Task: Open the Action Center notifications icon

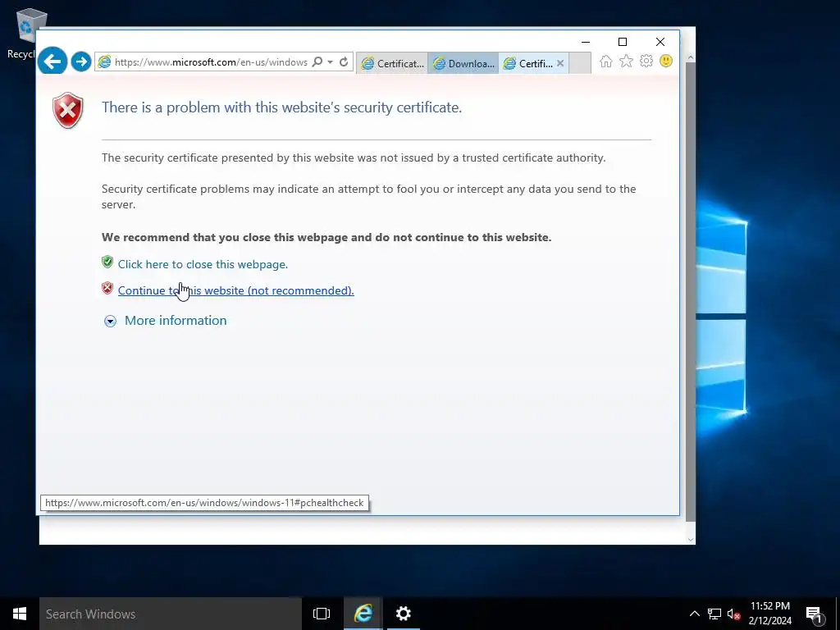Action: tap(814, 614)
